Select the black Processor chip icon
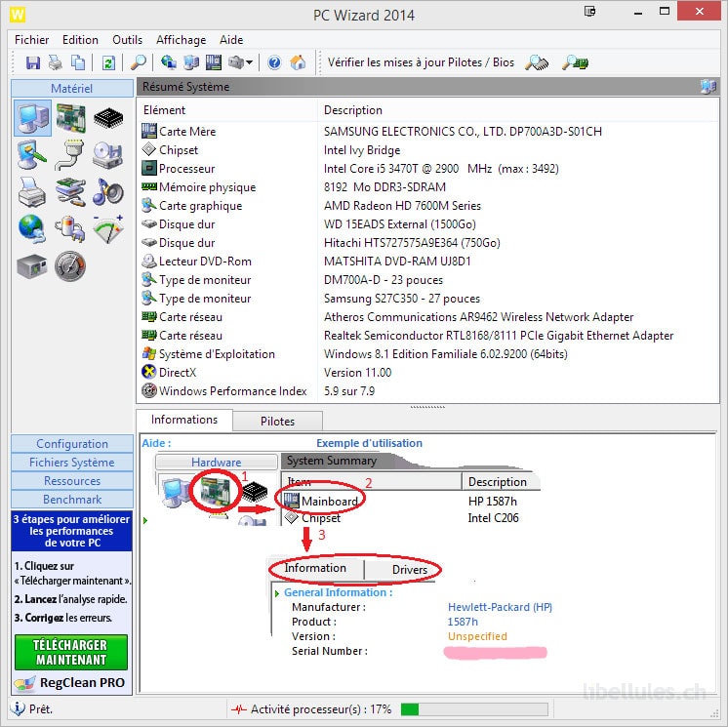 click(x=108, y=118)
